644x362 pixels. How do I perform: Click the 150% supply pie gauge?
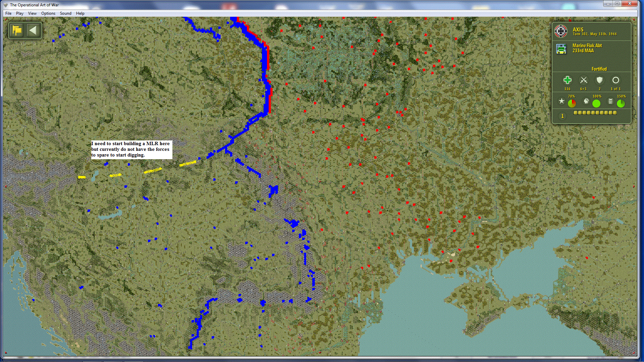[x=621, y=104]
